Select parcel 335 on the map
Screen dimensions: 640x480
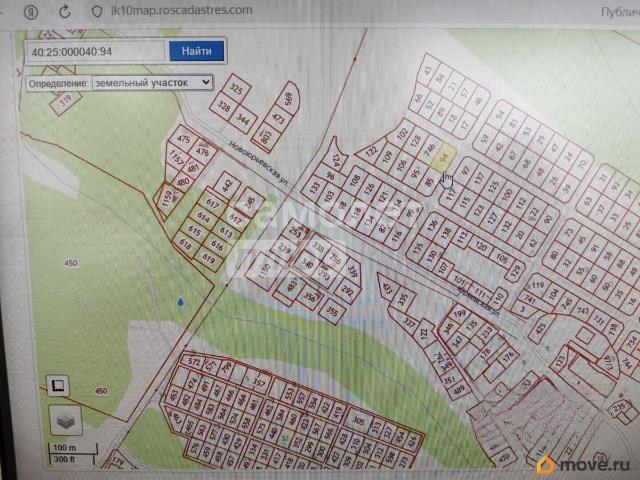[402, 300]
